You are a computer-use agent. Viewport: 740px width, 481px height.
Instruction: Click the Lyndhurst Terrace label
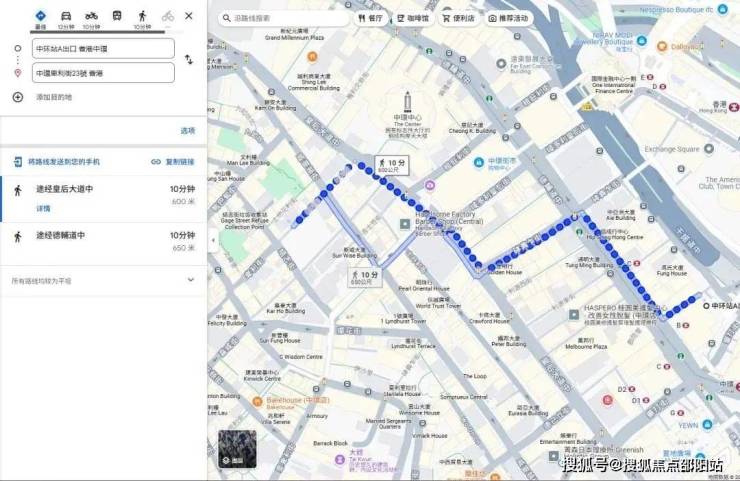(413, 346)
